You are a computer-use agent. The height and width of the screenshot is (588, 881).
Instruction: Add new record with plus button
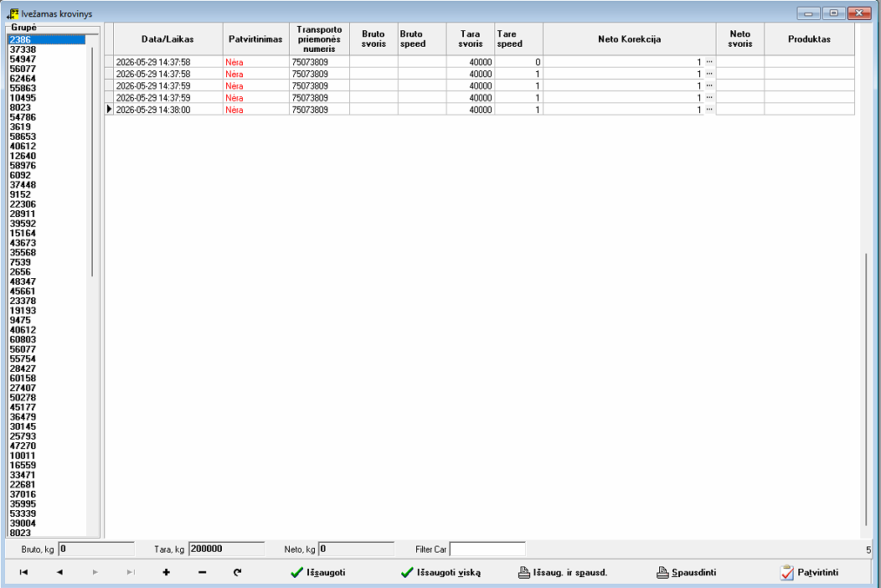click(167, 572)
